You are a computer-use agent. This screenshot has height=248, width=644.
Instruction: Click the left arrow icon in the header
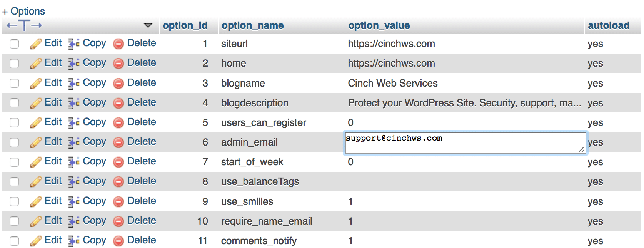pyautogui.click(x=11, y=25)
